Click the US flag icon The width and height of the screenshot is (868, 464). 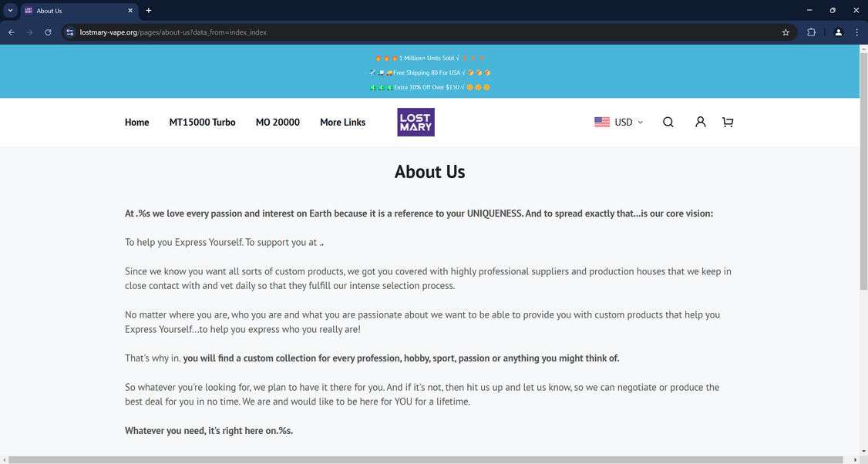[602, 122]
